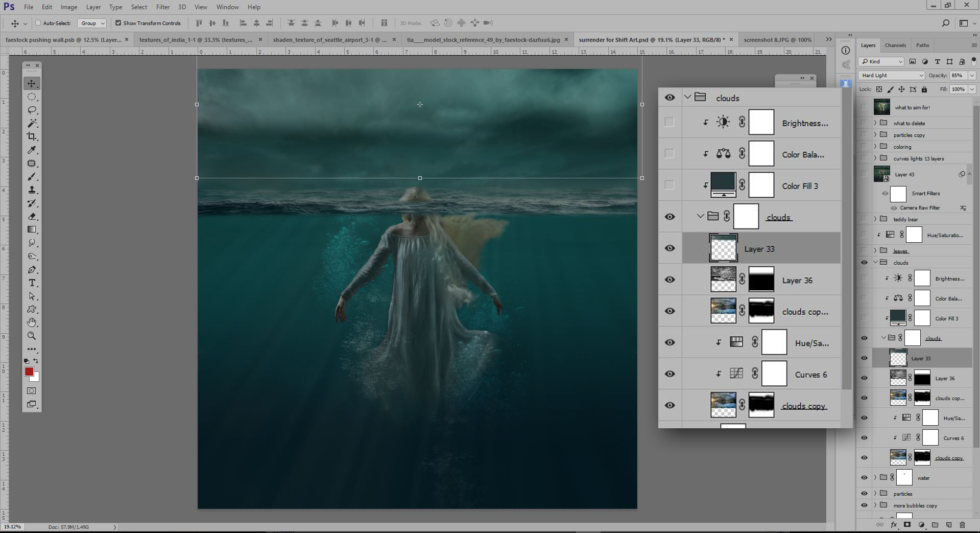Click the Add layer mask icon
The height and width of the screenshot is (533, 980).
point(907,524)
